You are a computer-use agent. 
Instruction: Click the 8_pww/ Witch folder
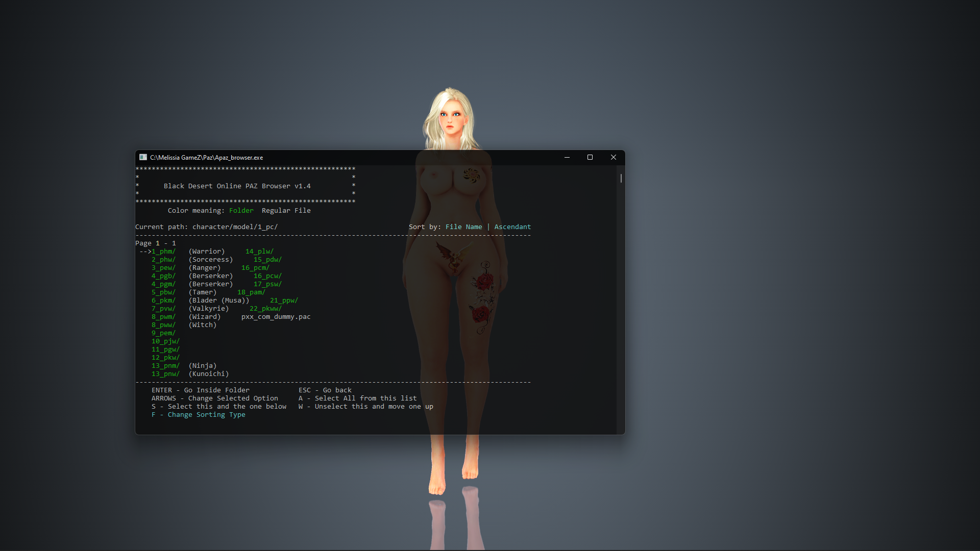(163, 325)
